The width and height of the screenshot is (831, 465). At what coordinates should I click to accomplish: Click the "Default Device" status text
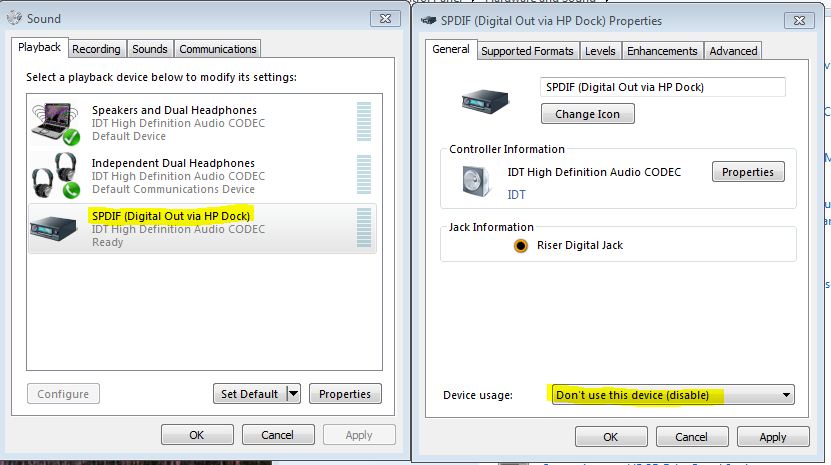pyautogui.click(x=129, y=136)
